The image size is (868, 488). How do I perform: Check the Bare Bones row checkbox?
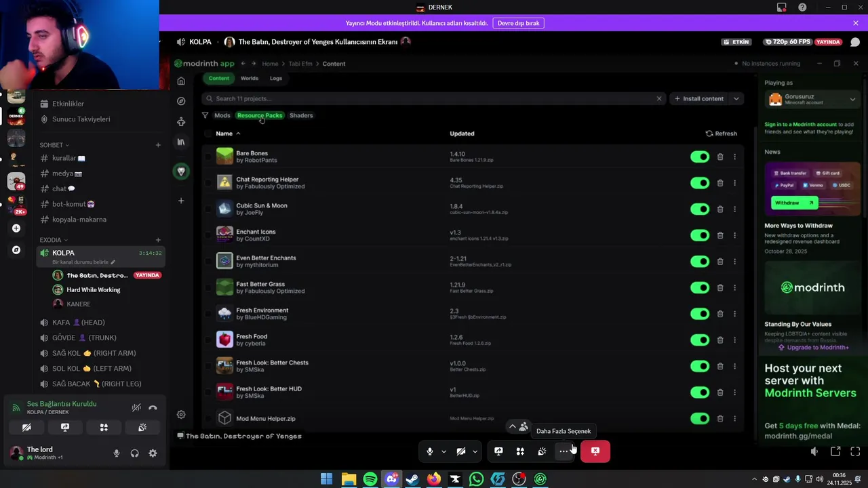208,157
